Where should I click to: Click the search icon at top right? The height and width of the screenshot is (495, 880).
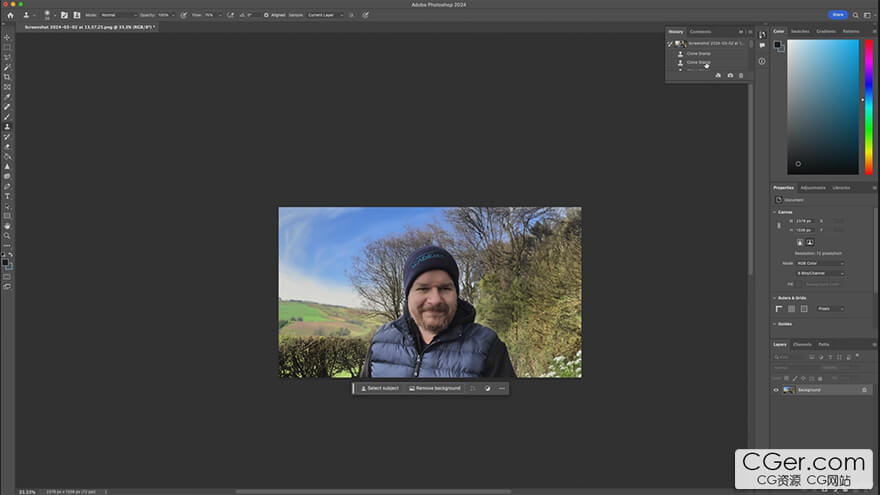855,15
